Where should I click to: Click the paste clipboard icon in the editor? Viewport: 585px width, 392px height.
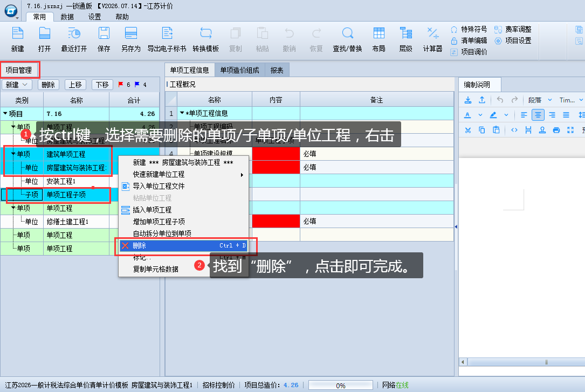[496, 130]
